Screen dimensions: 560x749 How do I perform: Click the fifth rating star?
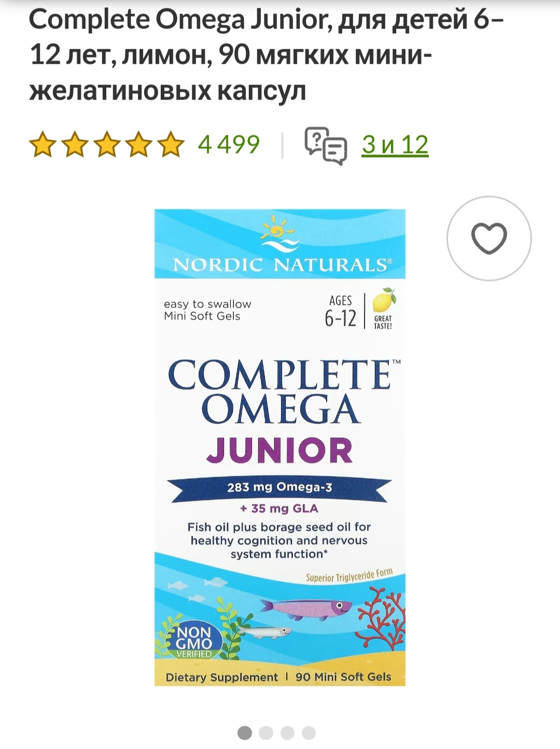(x=171, y=145)
